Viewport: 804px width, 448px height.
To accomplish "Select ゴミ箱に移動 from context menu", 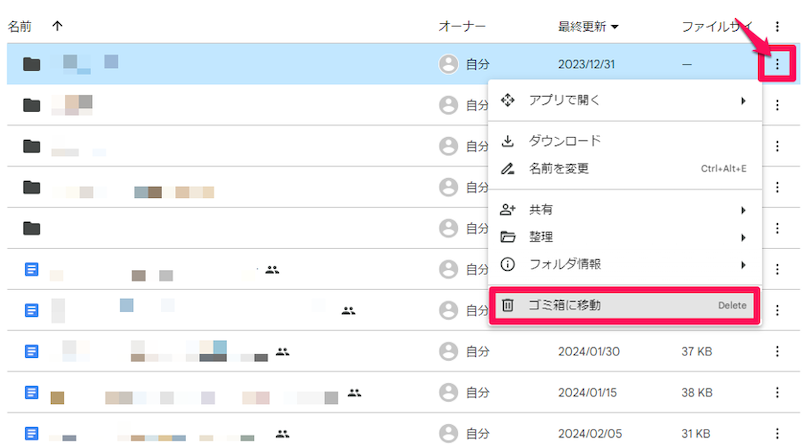I will pyautogui.click(x=565, y=305).
